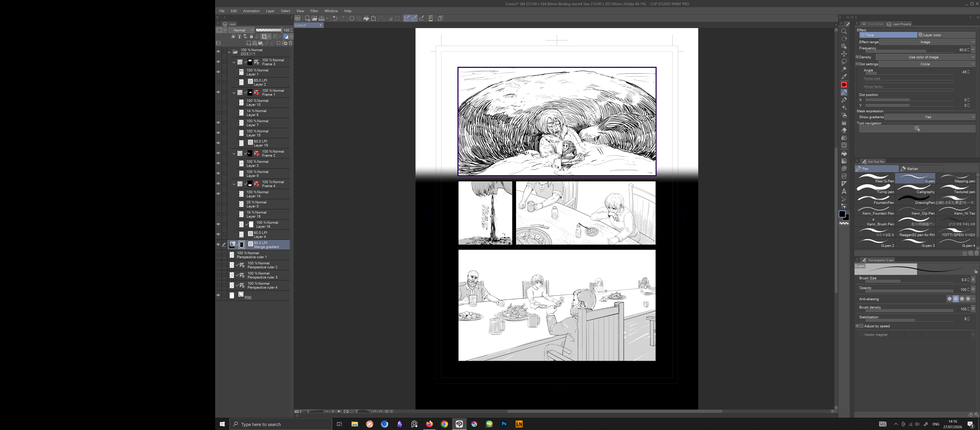
Task: Select the Decoration sparkle tool
Action: (x=844, y=107)
